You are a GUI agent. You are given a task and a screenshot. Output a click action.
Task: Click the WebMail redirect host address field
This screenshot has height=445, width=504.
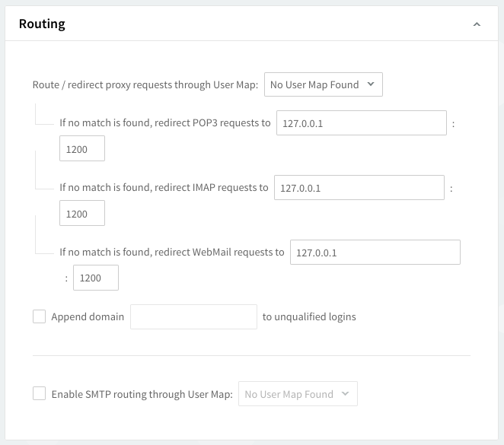pos(375,253)
